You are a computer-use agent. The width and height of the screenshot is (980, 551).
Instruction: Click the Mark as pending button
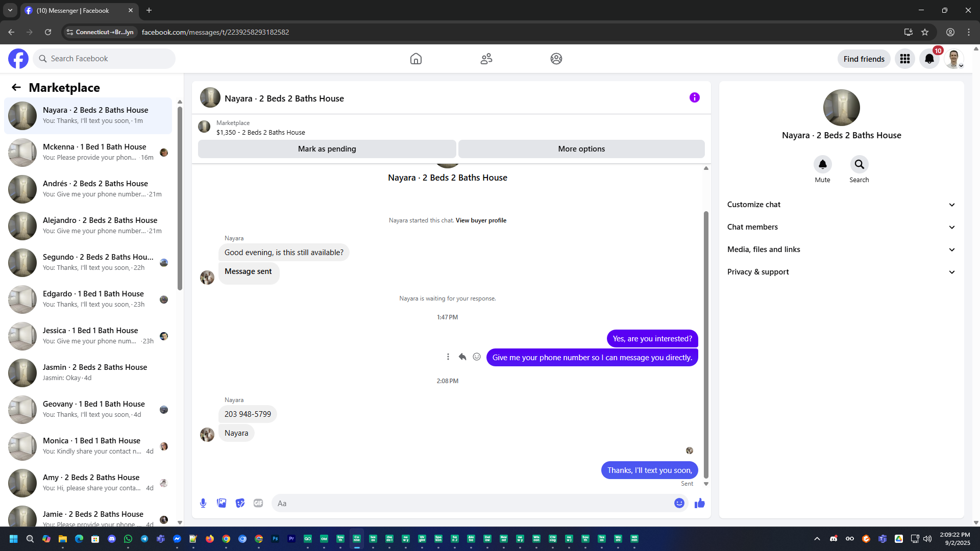(x=327, y=149)
